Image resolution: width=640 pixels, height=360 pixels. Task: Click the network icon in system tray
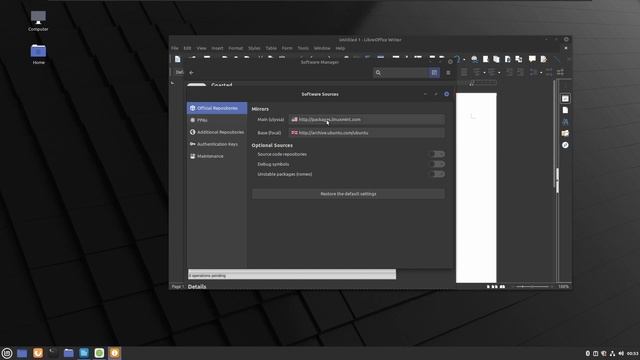(612, 353)
